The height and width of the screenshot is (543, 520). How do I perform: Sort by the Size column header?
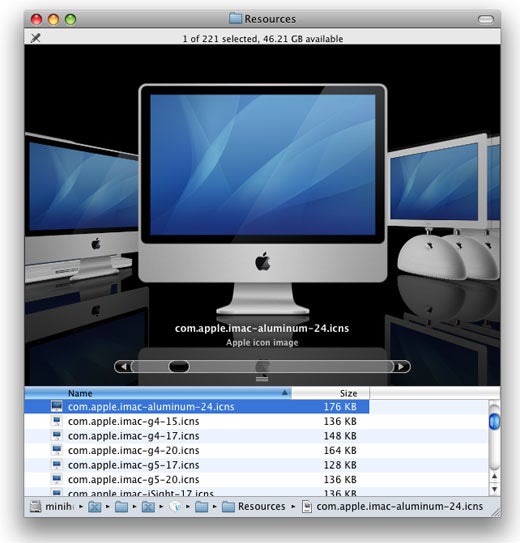pos(330,393)
